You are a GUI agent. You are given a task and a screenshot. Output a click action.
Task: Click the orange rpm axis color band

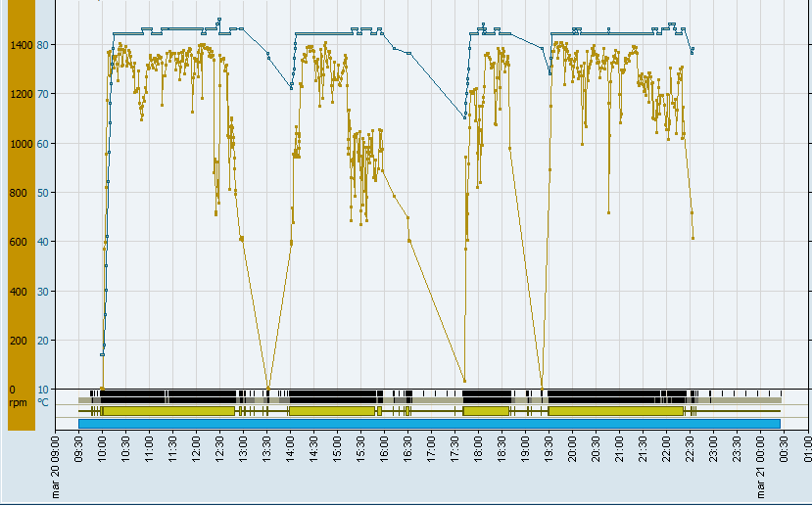[22, 214]
